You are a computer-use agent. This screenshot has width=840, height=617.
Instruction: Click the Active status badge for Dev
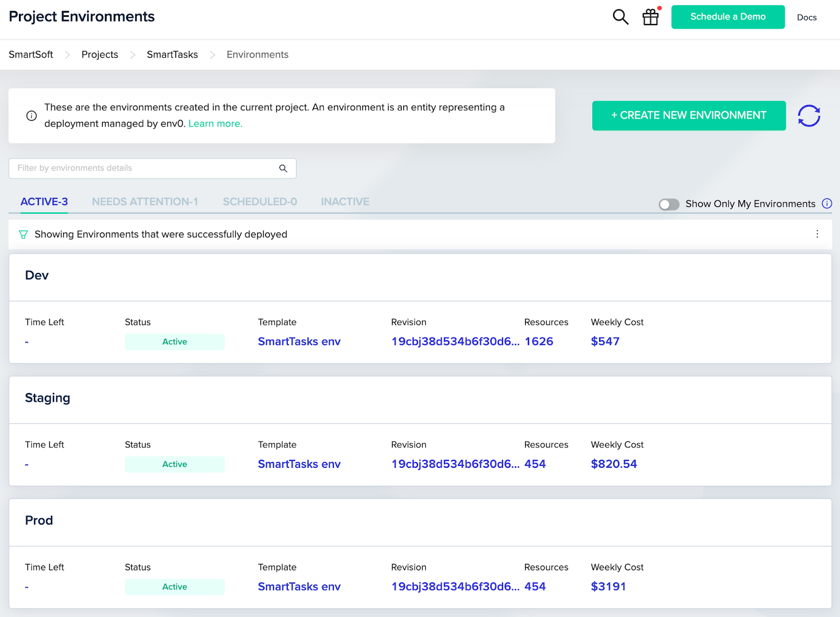pyautogui.click(x=174, y=342)
